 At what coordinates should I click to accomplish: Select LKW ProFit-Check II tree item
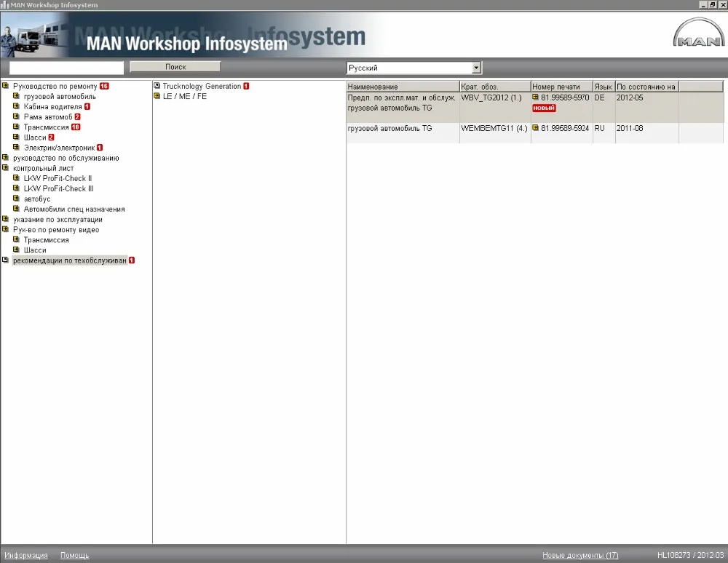point(58,178)
